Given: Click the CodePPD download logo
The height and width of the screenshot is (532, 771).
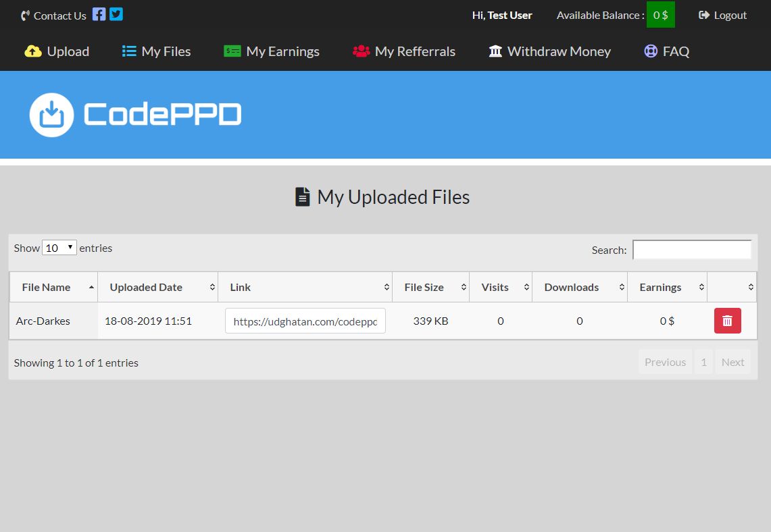Looking at the screenshot, I should click(51, 115).
